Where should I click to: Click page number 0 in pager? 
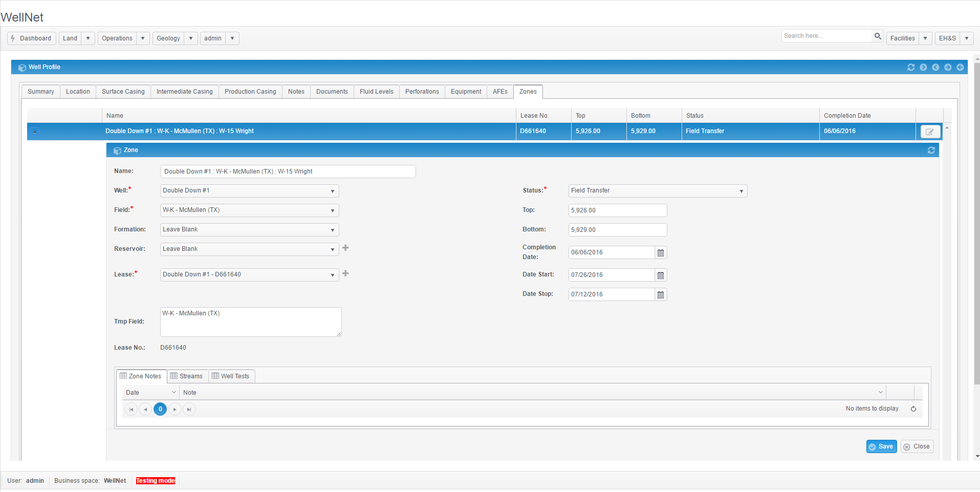pos(160,409)
